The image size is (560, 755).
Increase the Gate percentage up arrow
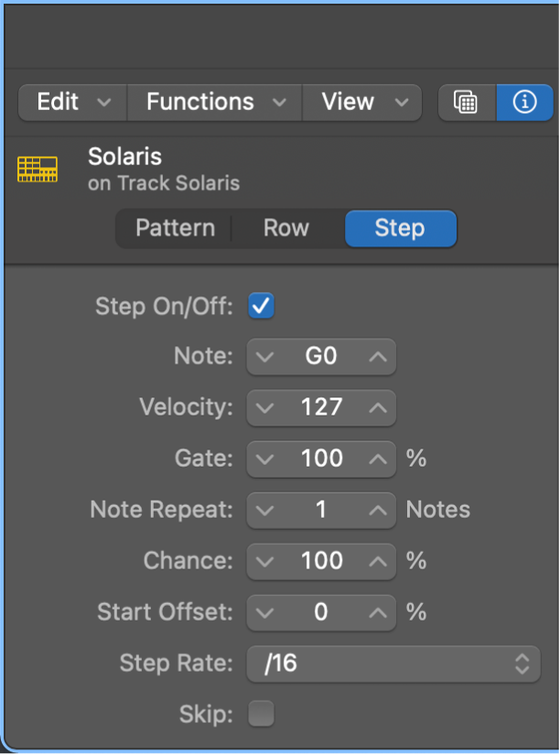(378, 458)
